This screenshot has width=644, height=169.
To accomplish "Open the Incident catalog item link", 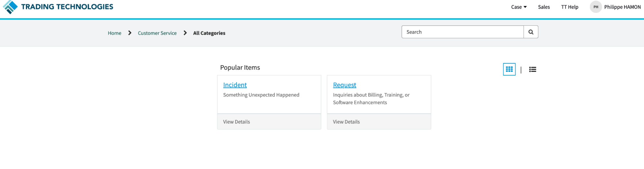I will coord(235,85).
